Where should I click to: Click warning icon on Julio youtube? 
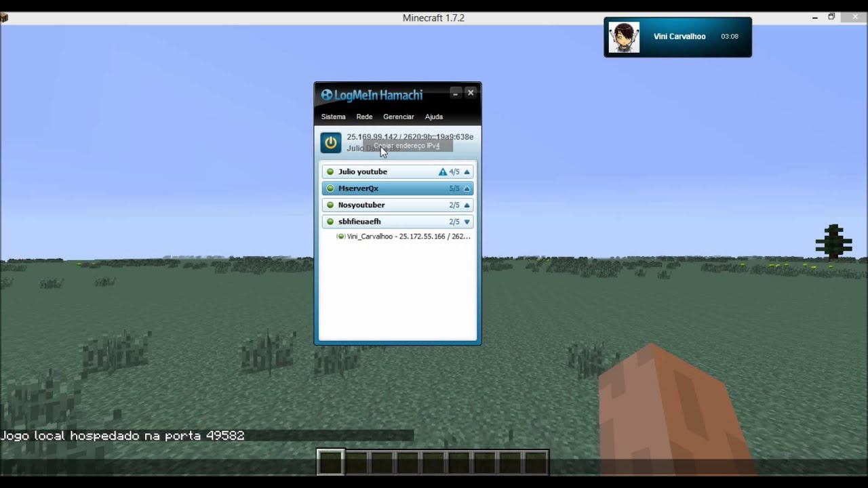point(443,172)
